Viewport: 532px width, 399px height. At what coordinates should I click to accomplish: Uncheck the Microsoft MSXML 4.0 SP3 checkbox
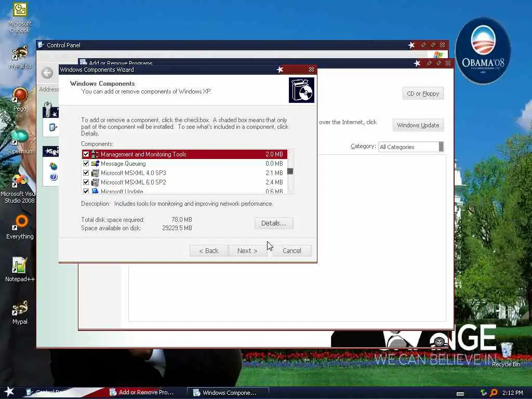[86, 172]
